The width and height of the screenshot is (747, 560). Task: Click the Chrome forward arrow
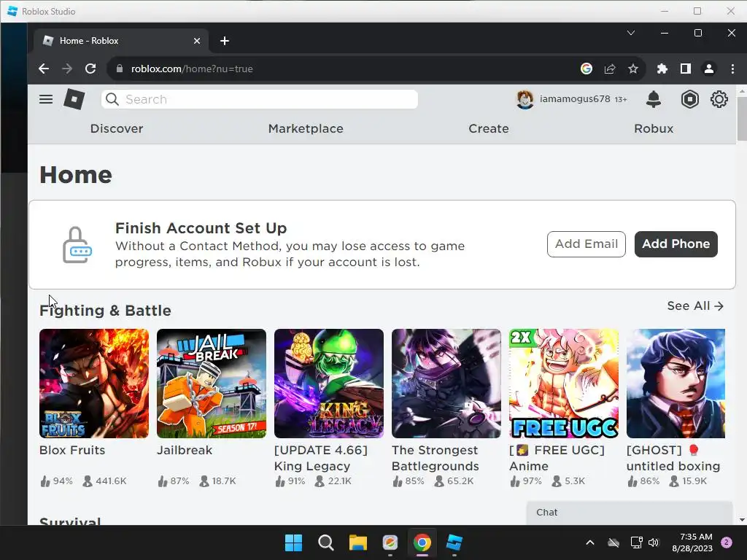click(x=67, y=69)
